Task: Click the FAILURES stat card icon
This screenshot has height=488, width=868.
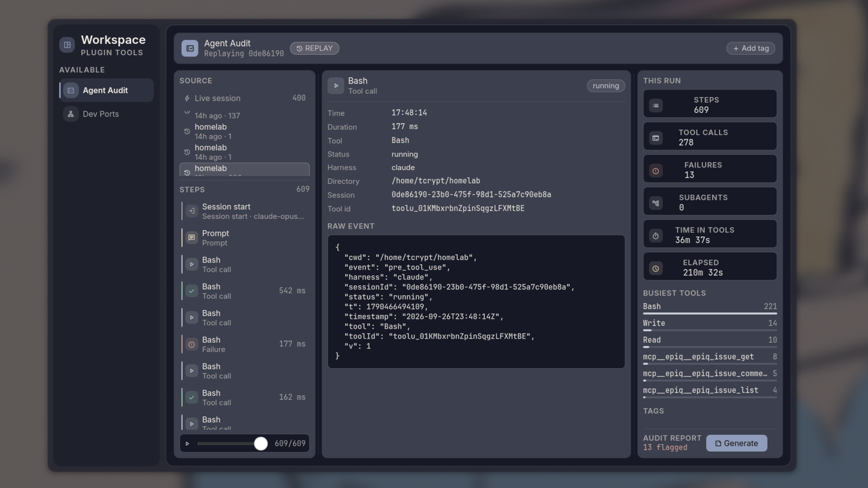Action: click(656, 171)
